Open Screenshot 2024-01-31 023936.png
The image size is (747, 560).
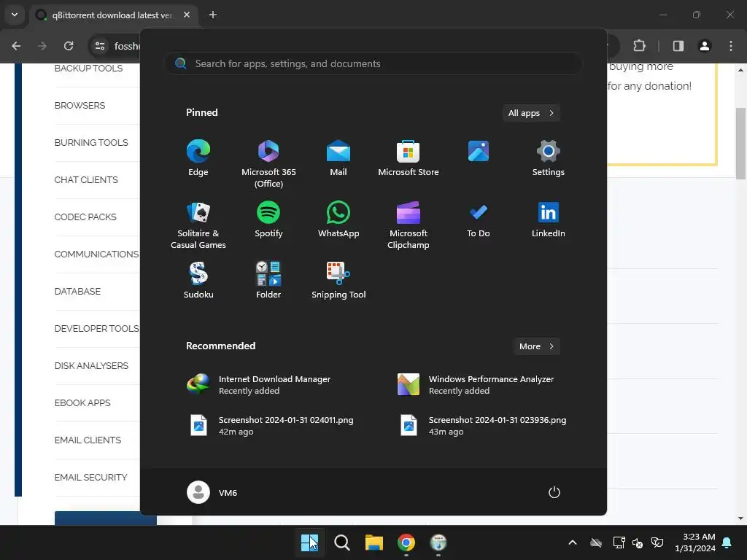pos(481,425)
